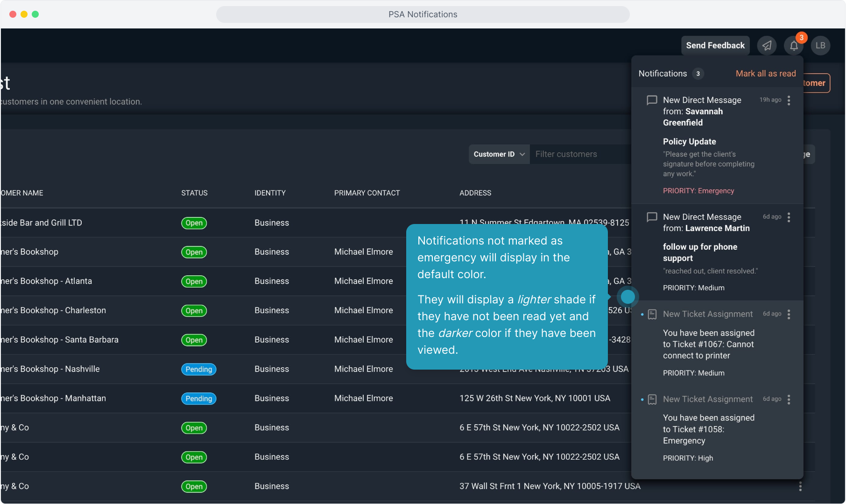
Task: Click Mark all as read link
Action: click(x=765, y=74)
